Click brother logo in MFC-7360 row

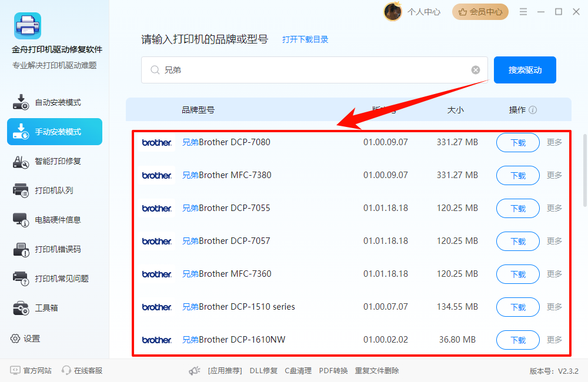[157, 274]
